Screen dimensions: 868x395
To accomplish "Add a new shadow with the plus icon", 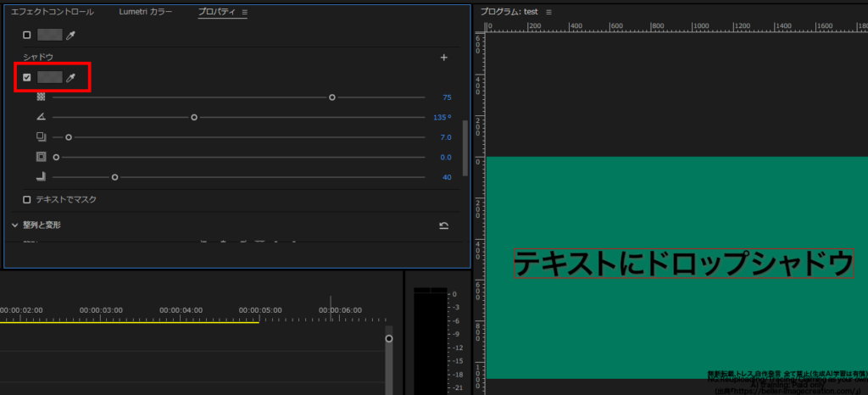I will click(x=443, y=58).
